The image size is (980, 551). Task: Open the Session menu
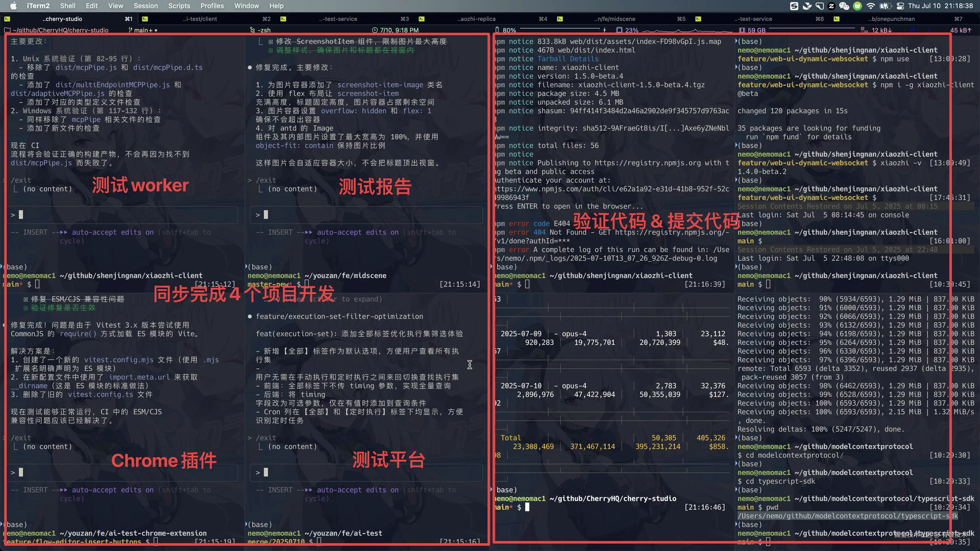pyautogui.click(x=145, y=6)
